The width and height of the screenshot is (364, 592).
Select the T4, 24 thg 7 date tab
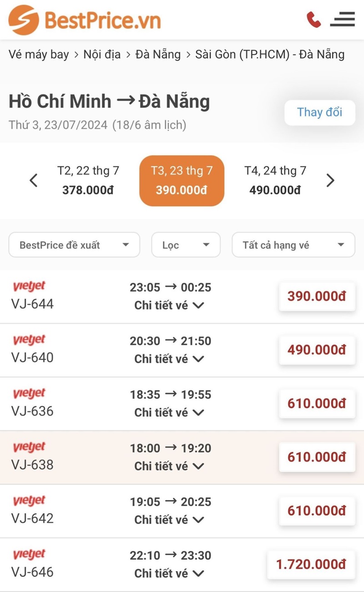275,180
